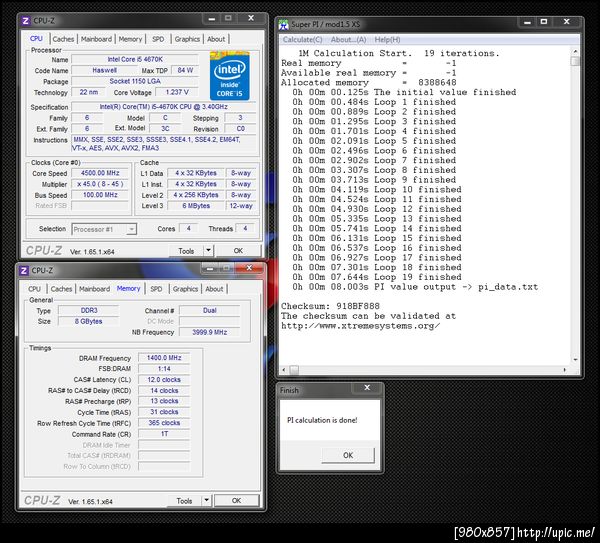Close the bottom CPU-Z memory window
The height and width of the screenshot is (543, 600).
coord(249,268)
